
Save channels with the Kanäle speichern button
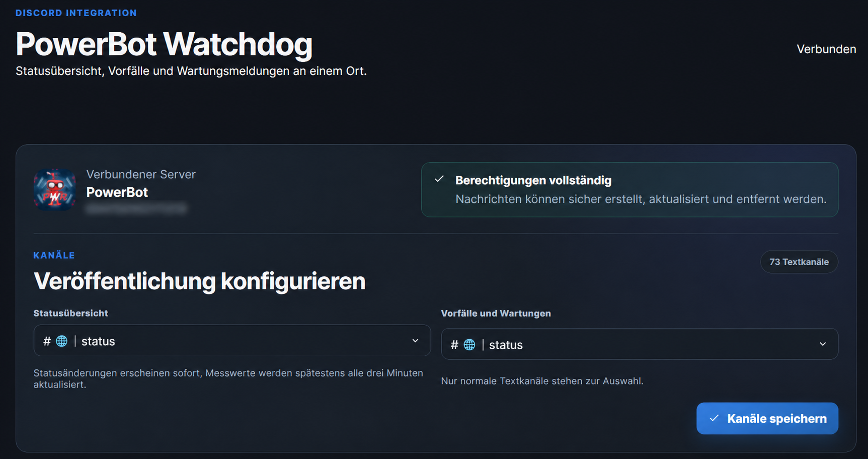767,418
